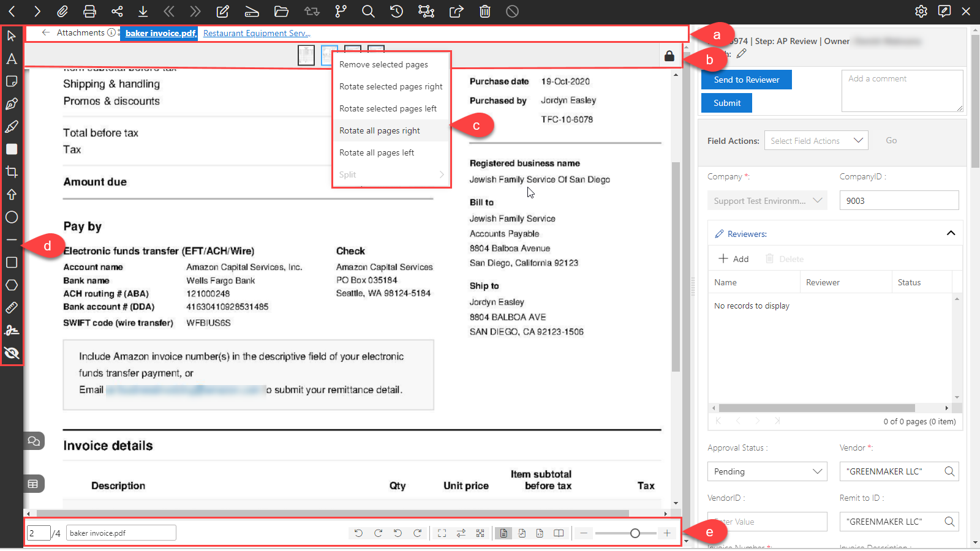Viewport: 980px width, 551px height.
Task: Select Remove selected pages menu entry
Action: [x=383, y=64]
